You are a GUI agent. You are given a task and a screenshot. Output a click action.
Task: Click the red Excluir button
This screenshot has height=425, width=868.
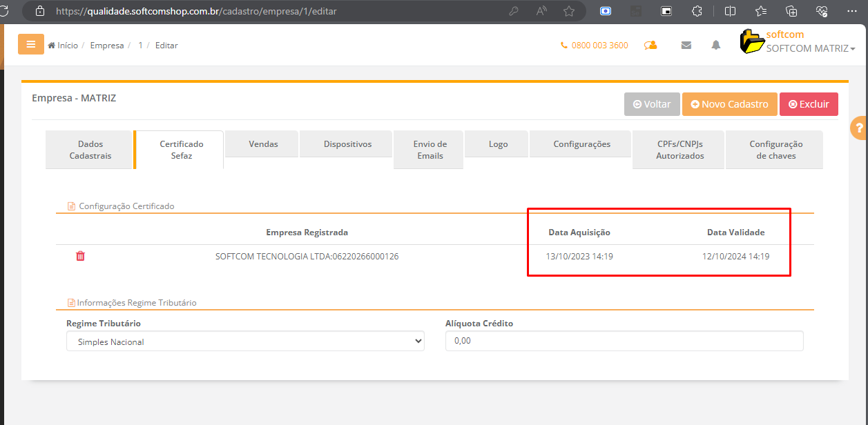click(x=809, y=104)
